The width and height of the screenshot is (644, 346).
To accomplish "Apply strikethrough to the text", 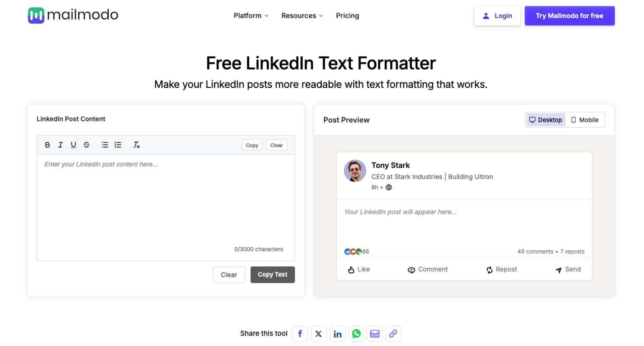I will click(87, 145).
